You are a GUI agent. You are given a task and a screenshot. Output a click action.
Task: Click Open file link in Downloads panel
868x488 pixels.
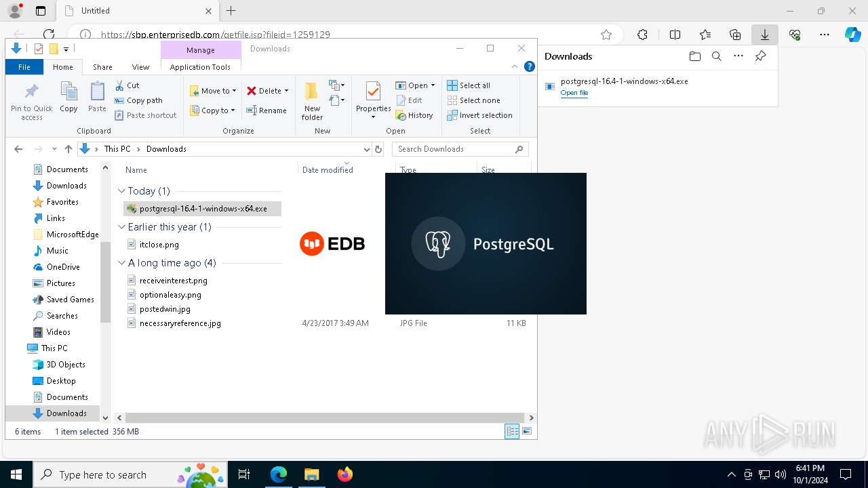(574, 93)
